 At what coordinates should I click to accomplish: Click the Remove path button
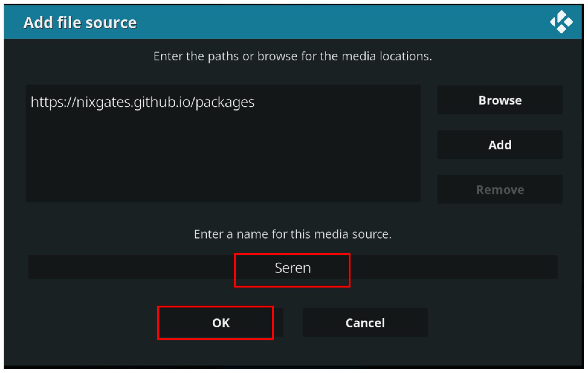[500, 189]
